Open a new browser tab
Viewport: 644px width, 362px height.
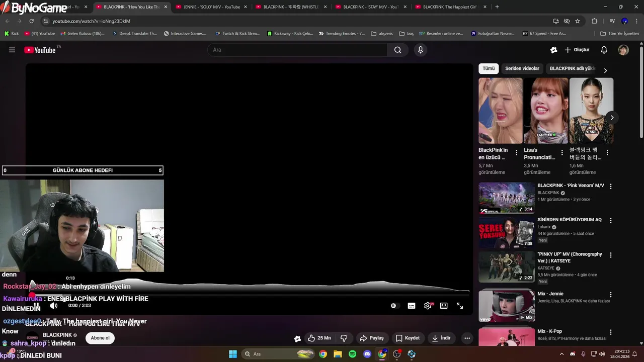tap(497, 7)
